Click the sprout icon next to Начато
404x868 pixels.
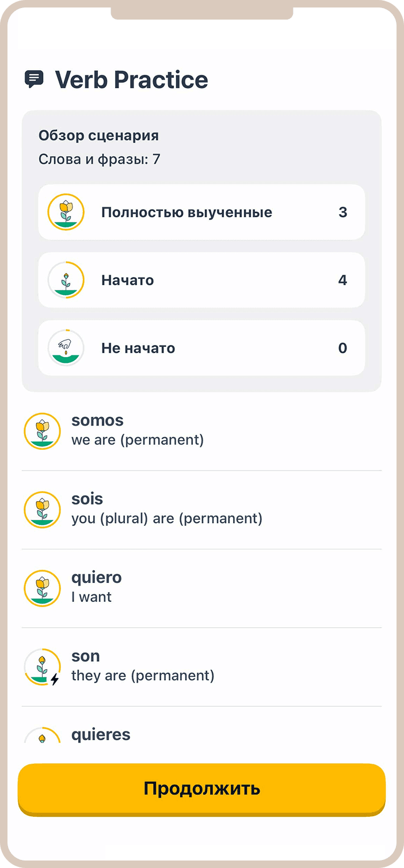pos(66,280)
